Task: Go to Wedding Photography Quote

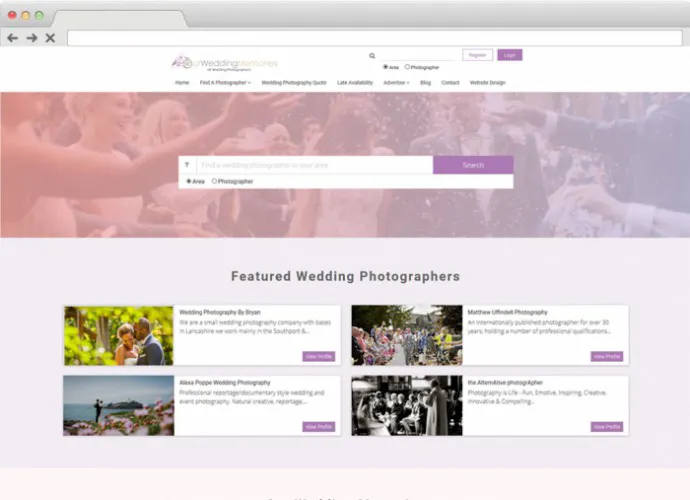Action: (293, 83)
